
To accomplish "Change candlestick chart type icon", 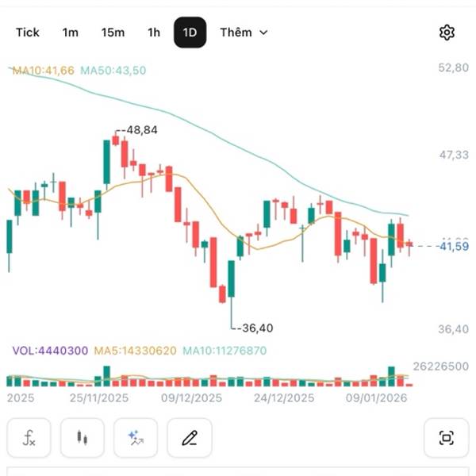I will (82, 438).
